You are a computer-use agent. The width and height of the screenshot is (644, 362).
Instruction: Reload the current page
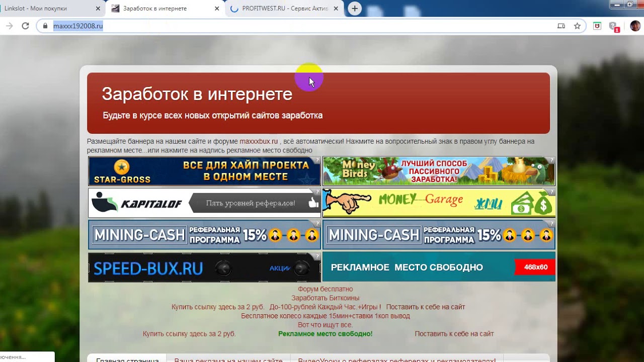(x=25, y=26)
